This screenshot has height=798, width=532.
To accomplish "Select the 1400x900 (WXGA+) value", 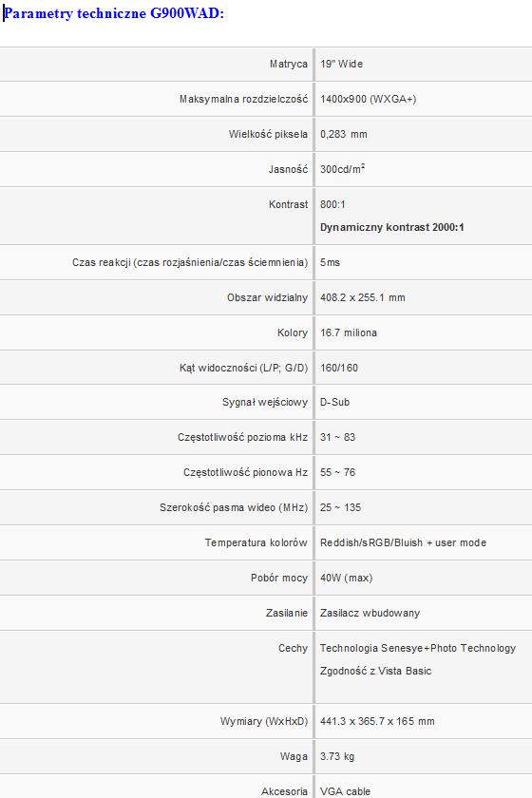I will pyautogui.click(x=368, y=99).
